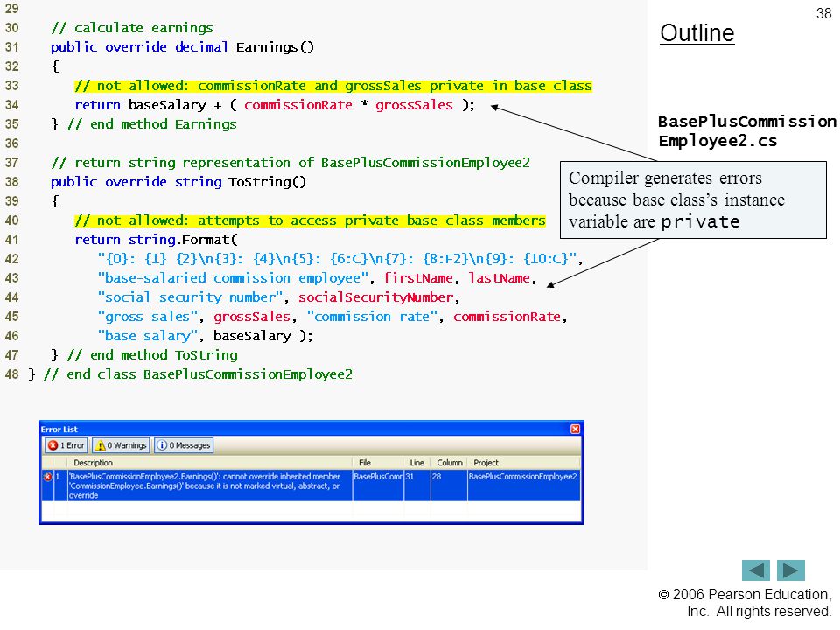Click red commissionRate on line 34

point(298,105)
